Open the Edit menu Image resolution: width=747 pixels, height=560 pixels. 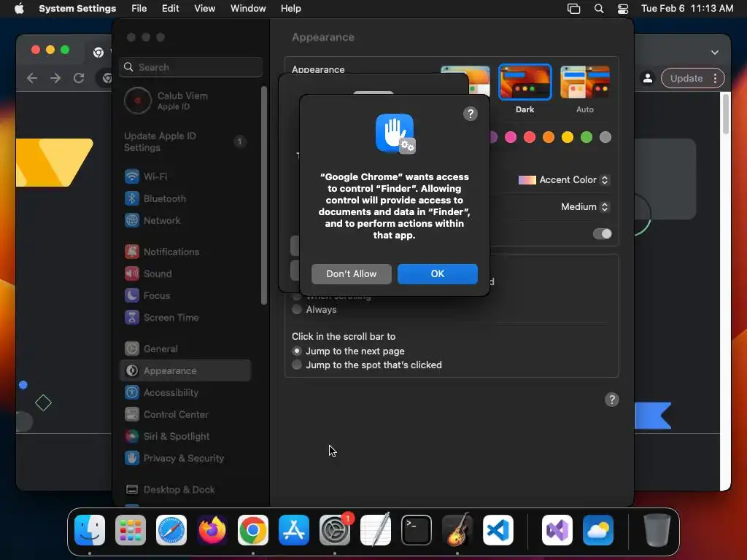coord(170,8)
